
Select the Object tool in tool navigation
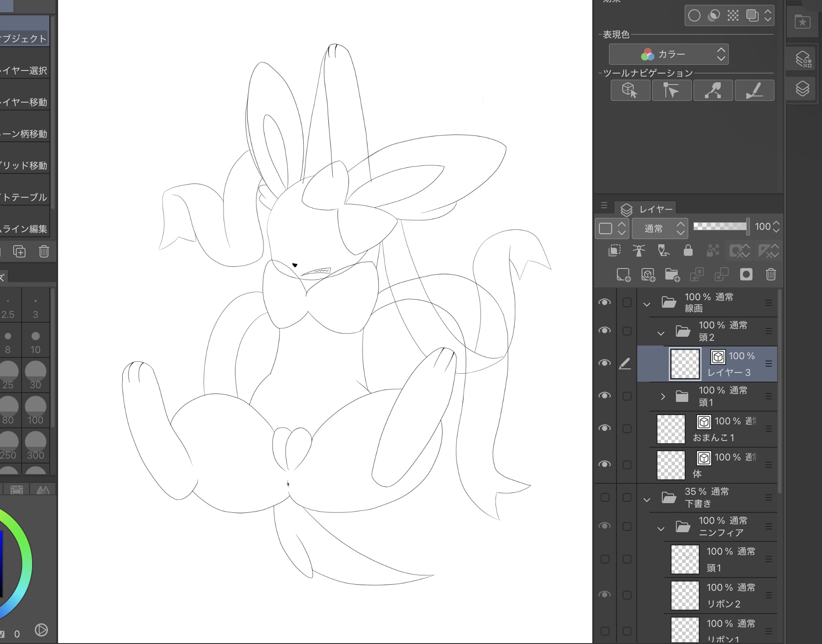[630, 90]
